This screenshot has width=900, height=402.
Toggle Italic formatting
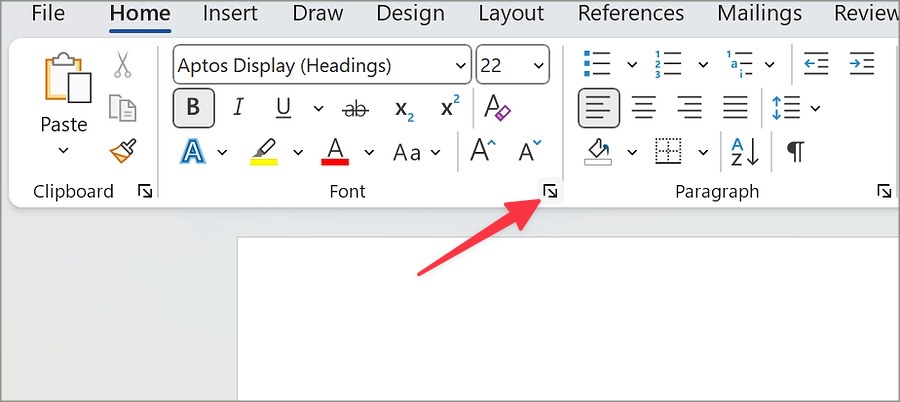(x=238, y=108)
